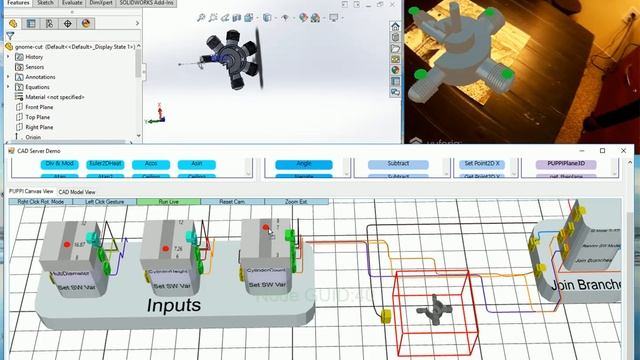Toggle the Section View icon
This screenshot has height=360, width=640.
pos(237,18)
